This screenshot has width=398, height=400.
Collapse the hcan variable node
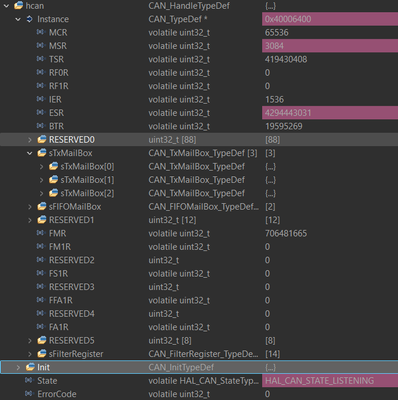(6, 6)
